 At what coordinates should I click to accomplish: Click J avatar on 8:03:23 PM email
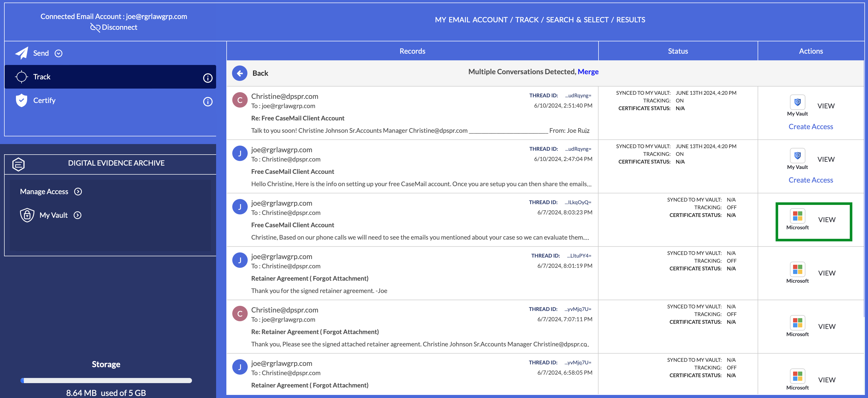[x=240, y=207]
